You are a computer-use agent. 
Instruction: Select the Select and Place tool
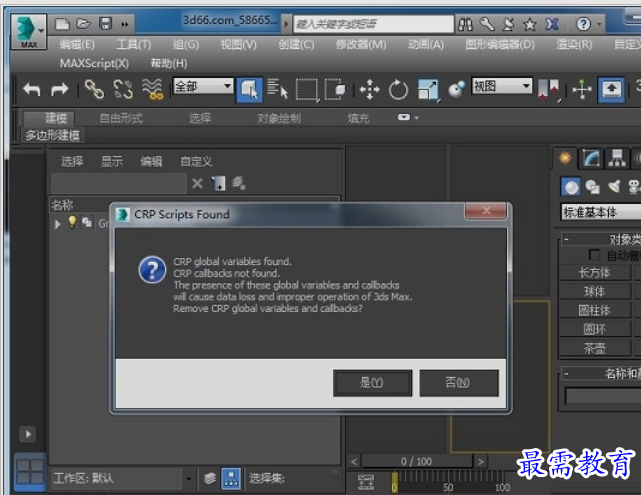point(456,90)
